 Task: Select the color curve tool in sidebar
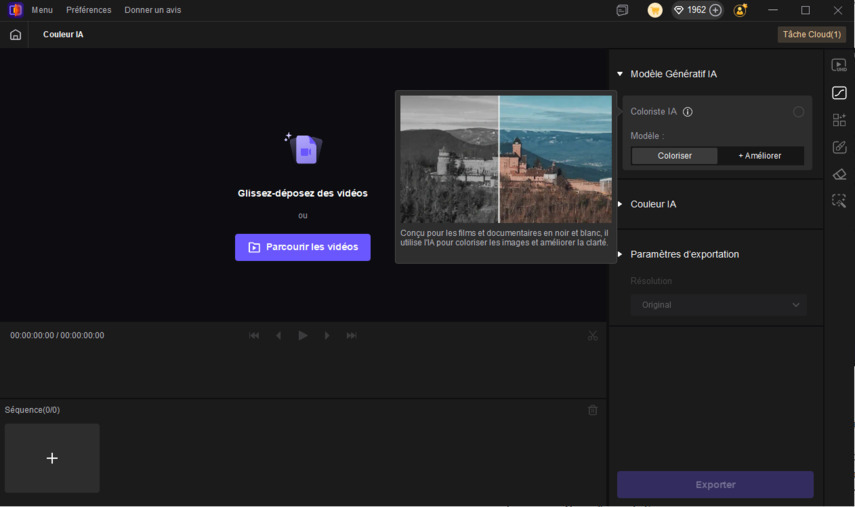tap(839, 93)
